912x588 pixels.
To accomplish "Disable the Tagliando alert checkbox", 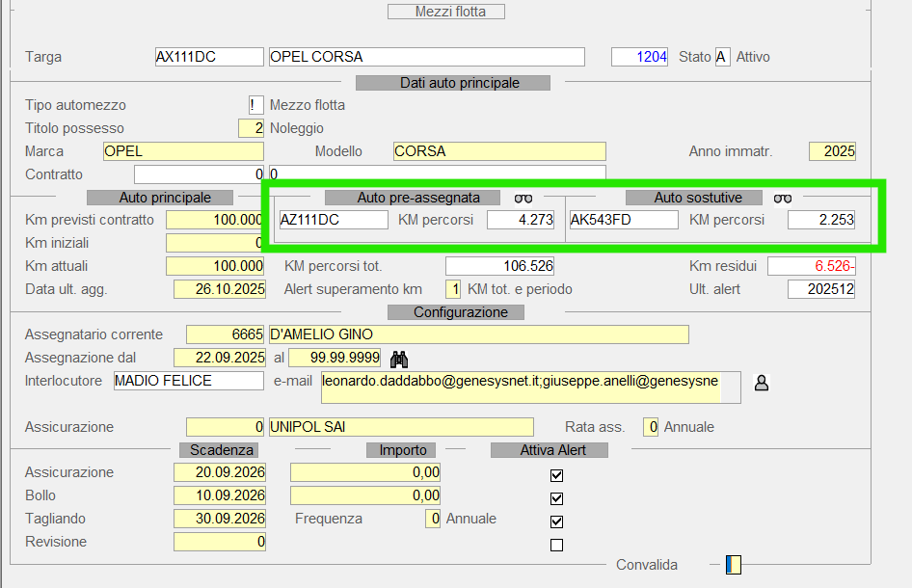I will coord(556,521).
